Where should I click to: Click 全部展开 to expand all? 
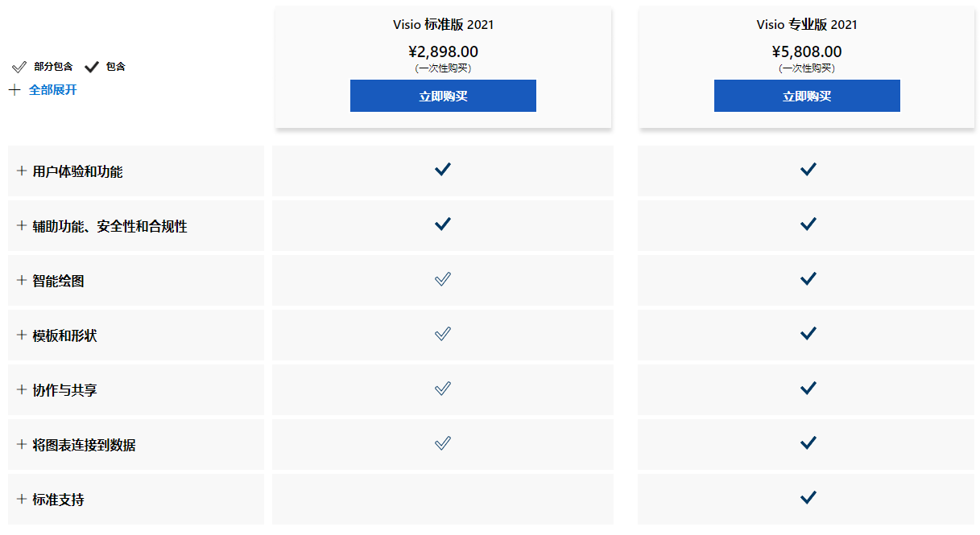coord(52,90)
